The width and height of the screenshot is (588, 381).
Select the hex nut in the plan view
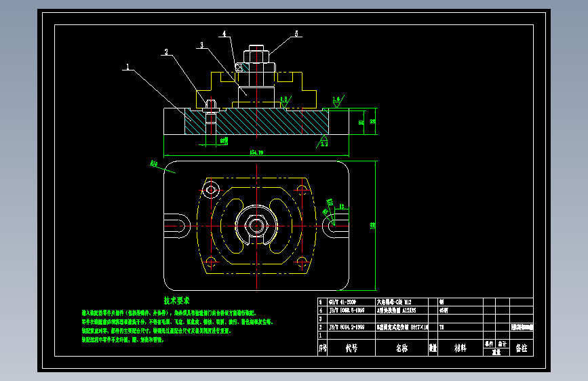click(x=256, y=226)
